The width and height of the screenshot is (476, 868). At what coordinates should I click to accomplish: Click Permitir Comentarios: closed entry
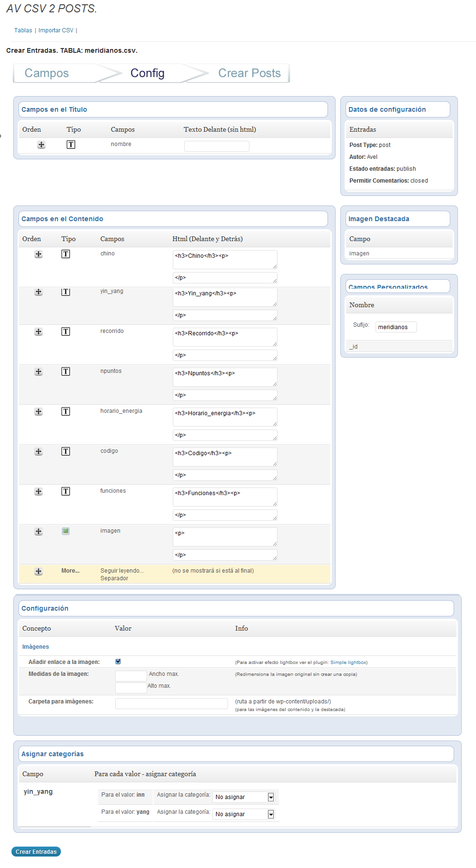click(388, 181)
